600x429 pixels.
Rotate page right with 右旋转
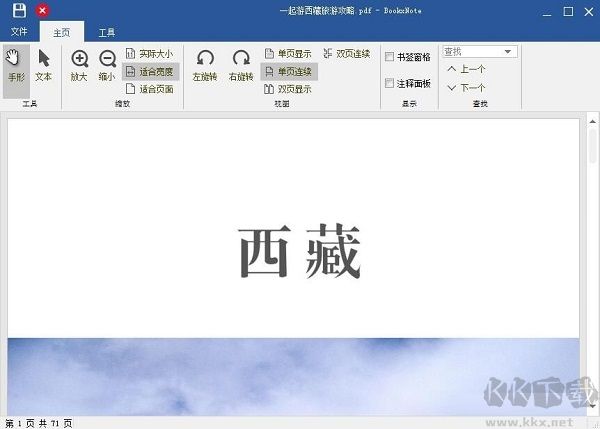(241, 66)
